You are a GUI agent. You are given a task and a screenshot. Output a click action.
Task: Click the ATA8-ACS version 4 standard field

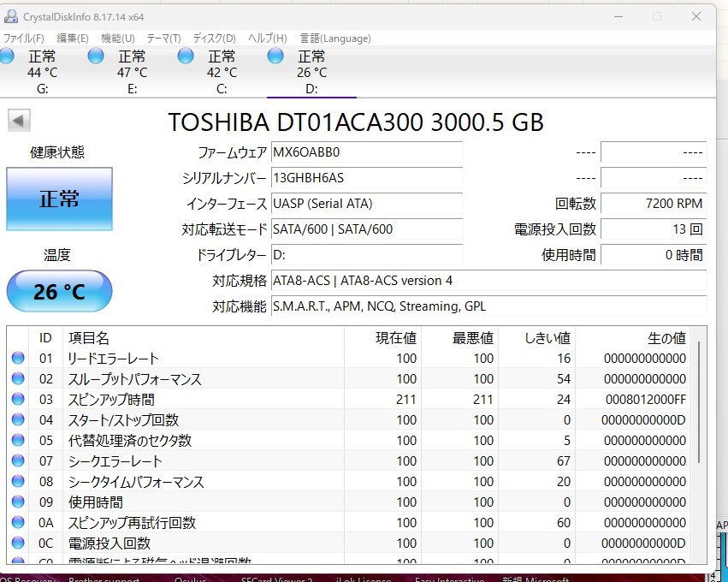coord(488,281)
